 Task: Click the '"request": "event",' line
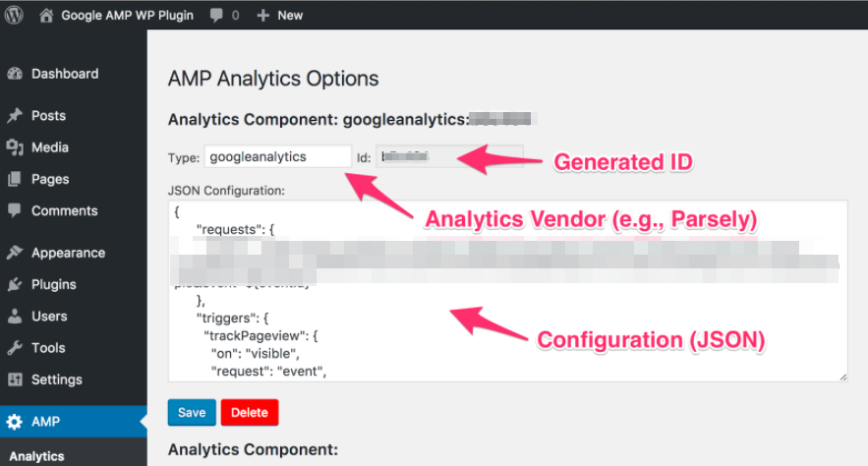click(x=268, y=372)
